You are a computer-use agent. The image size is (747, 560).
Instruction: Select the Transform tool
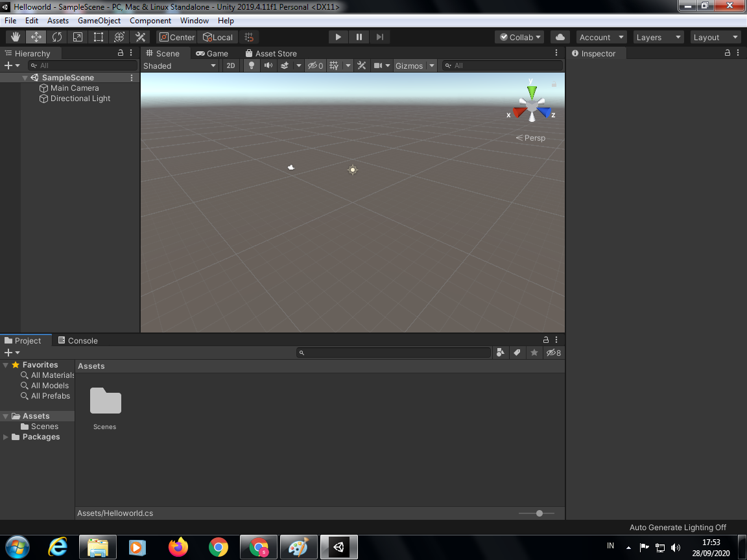pos(119,37)
